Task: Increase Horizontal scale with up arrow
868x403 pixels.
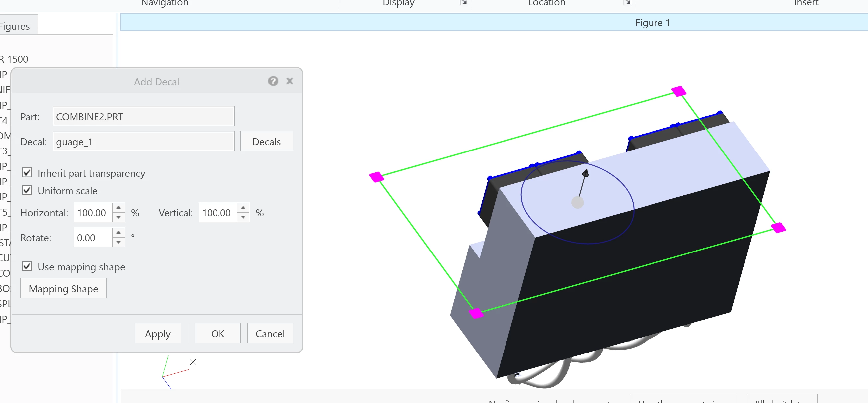Action: pos(119,207)
